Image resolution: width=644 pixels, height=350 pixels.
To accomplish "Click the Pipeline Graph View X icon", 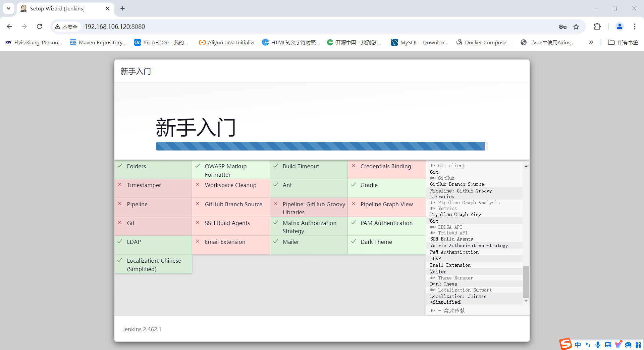I will [x=353, y=204].
